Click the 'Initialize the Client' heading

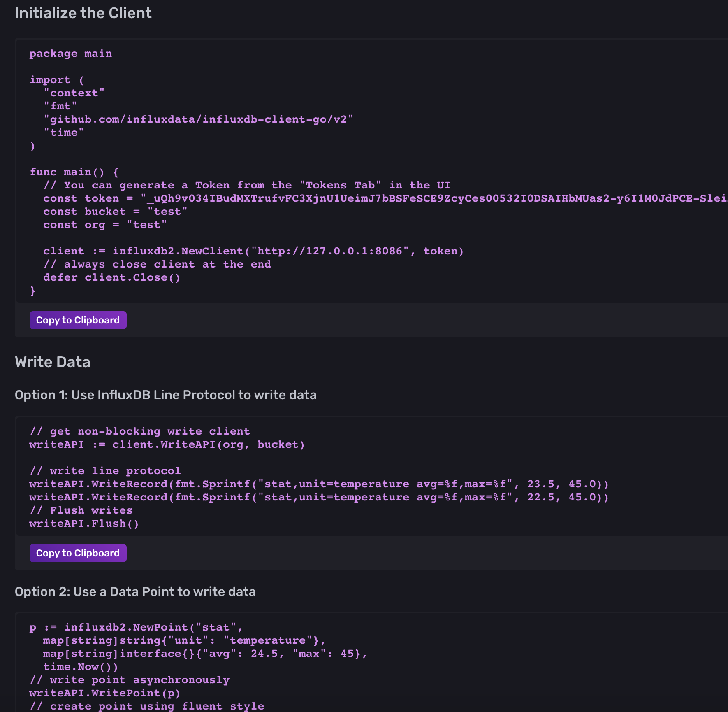tap(83, 13)
